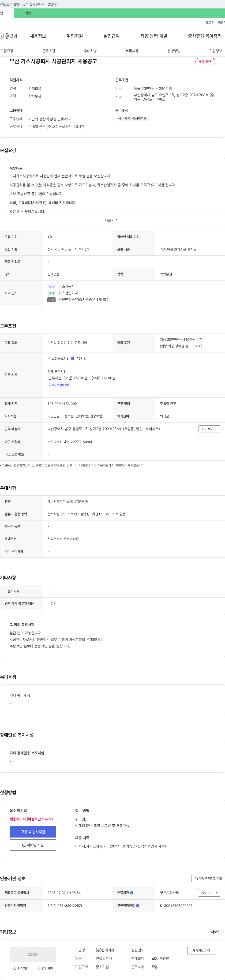This screenshot has height=980, width=225.
Task: Jump to 근무조건 section tab
Action: coord(48,51)
